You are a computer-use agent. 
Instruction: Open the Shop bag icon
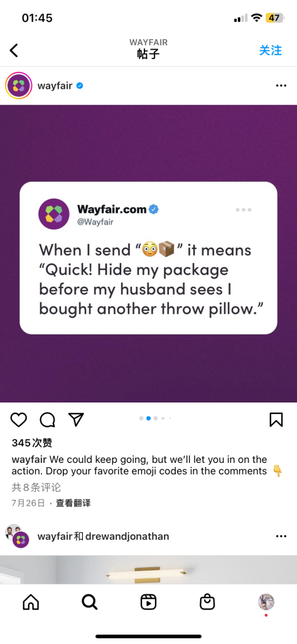(x=207, y=602)
